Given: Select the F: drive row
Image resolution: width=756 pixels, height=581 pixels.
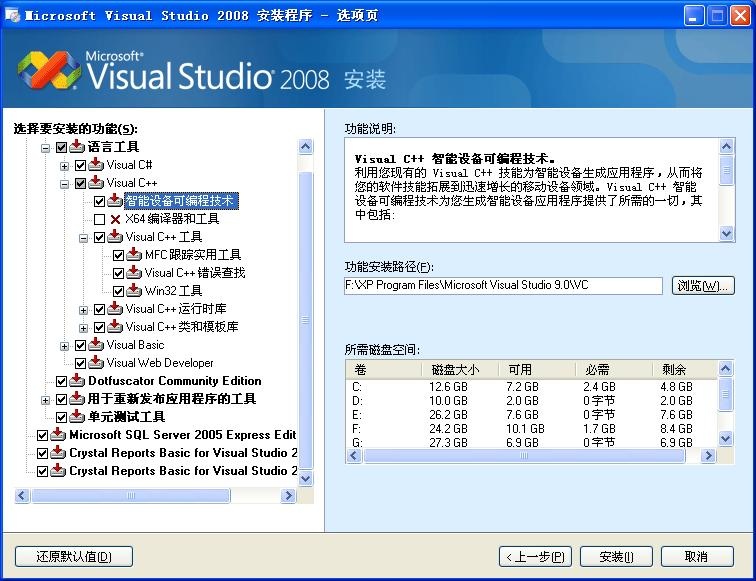Looking at the screenshot, I should (531, 429).
